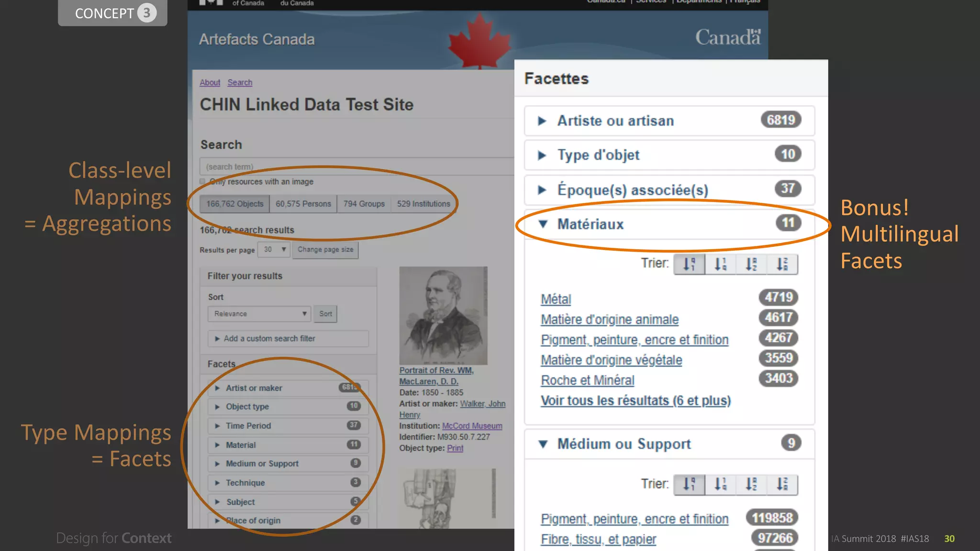
Task: Click the 'Change page size' button
Action: [x=325, y=250]
